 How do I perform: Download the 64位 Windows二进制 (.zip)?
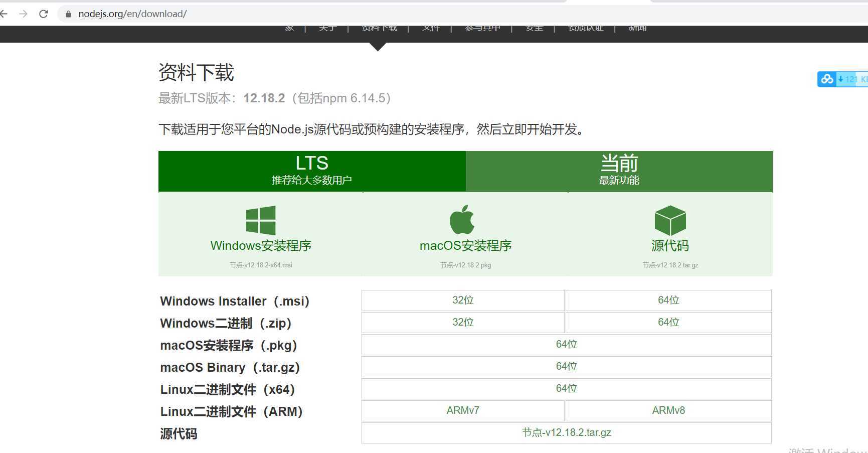(x=668, y=322)
